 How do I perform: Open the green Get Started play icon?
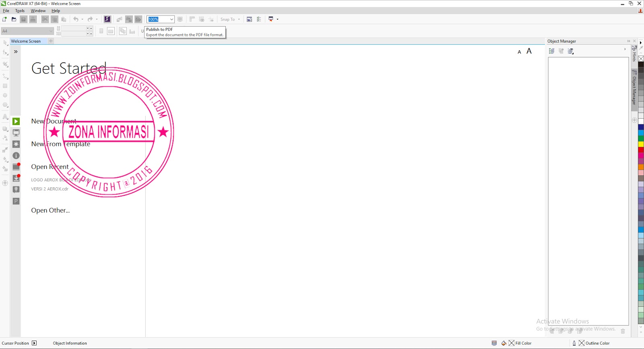coord(16,121)
